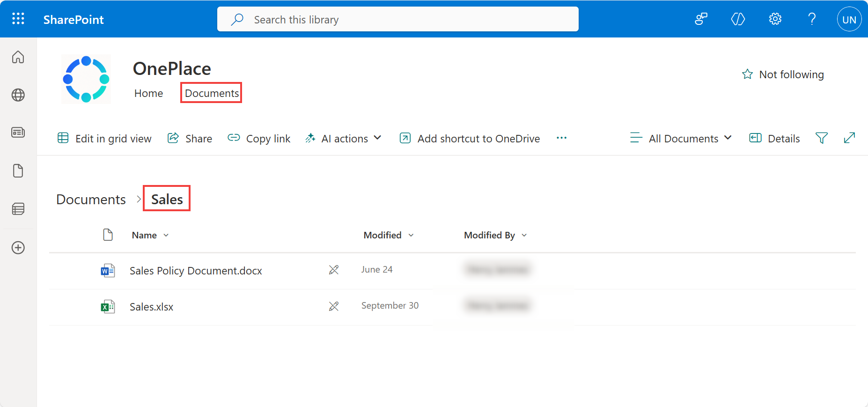Open filters pane funnel icon
The height and width of the screenshot is (407, 868).
tap(821, 138)
